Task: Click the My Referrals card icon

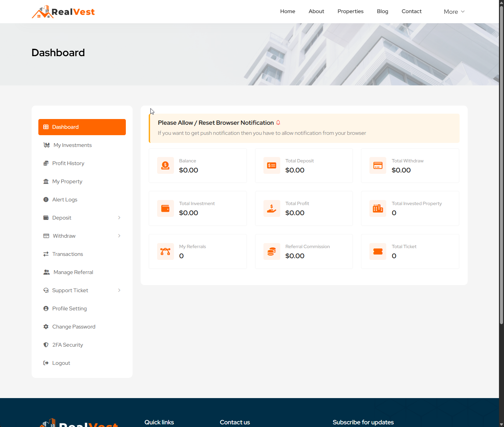Action: pyautogui.click(x=166, y=251)
